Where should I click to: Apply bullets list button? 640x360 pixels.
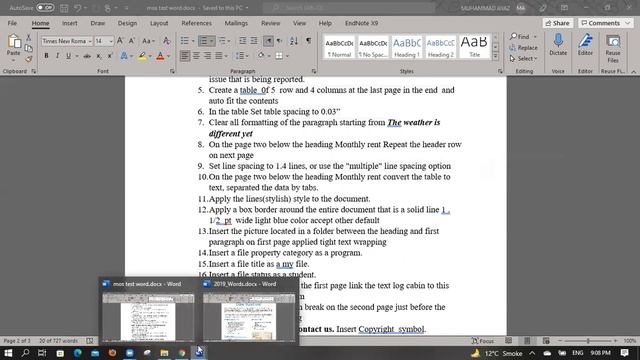(184, 41)
